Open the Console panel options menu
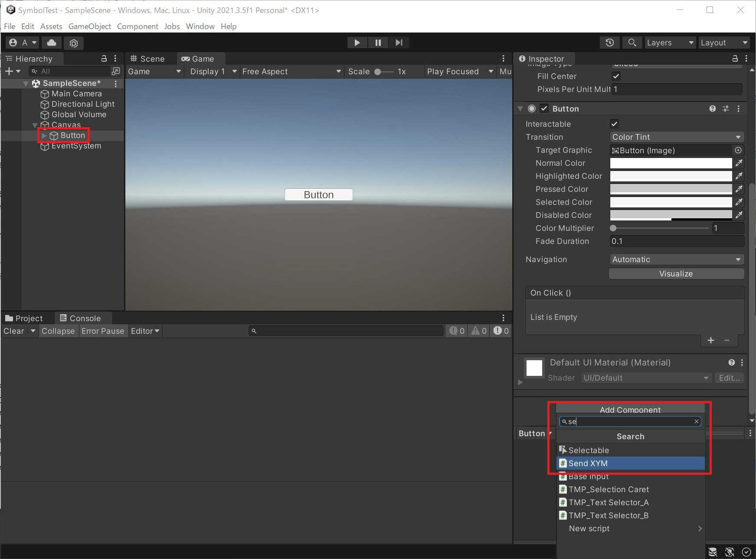 point(503,318)
